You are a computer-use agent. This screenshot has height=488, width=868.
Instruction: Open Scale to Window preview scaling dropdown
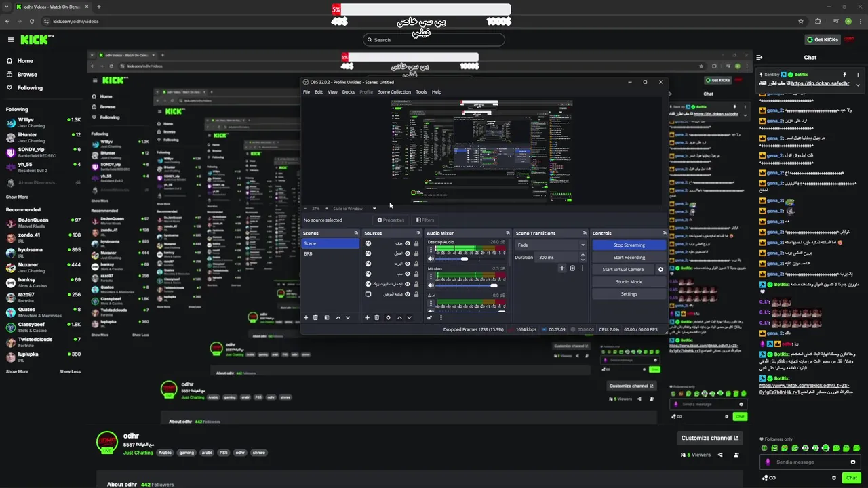pos(355,209)
